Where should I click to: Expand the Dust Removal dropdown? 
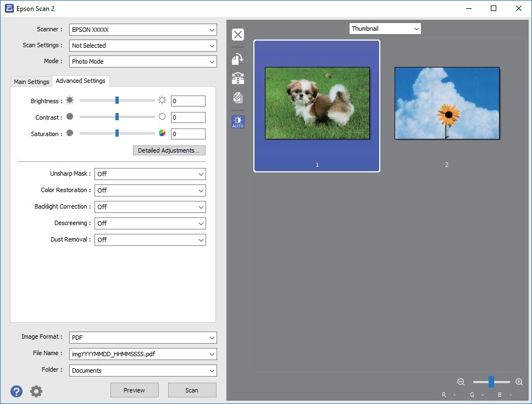tap(150, 240)
